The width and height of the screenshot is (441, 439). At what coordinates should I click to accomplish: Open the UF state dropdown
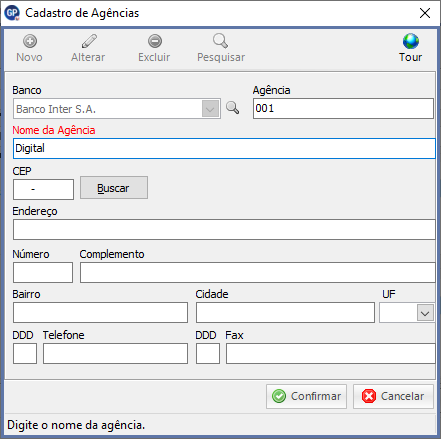tap(425, 313)
